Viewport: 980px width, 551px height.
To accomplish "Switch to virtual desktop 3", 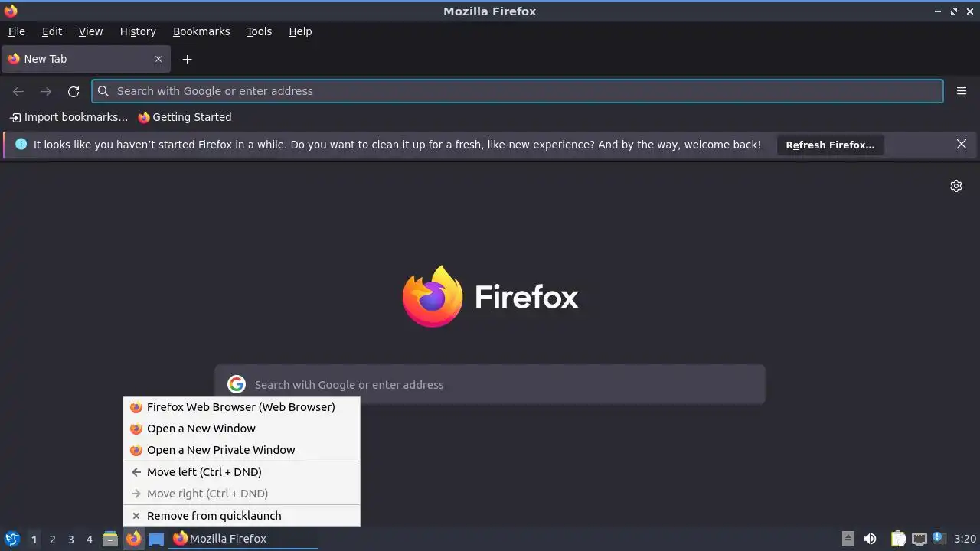I will point(70,540).
